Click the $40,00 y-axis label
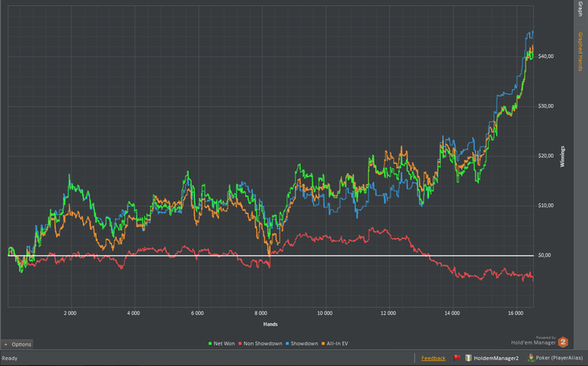This screenshot has height=366, width=588. (x=546, y=56)
